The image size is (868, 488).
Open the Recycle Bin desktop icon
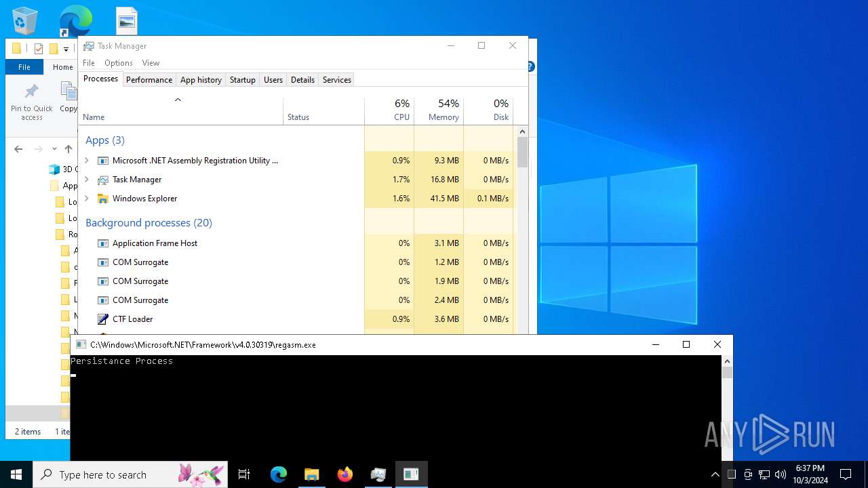25,20
